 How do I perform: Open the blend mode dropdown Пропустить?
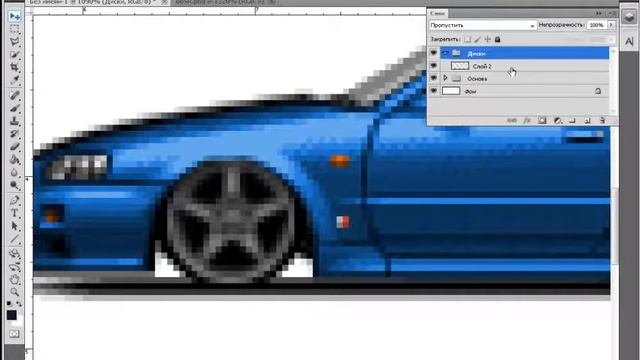tap(482, 25)
